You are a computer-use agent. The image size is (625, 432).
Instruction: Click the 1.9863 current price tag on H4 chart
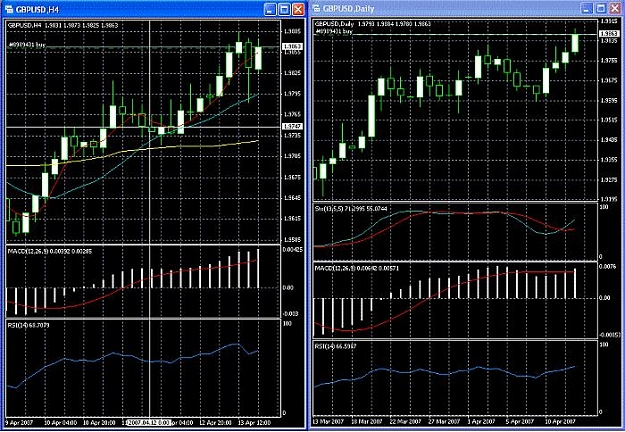click(292, 47)
